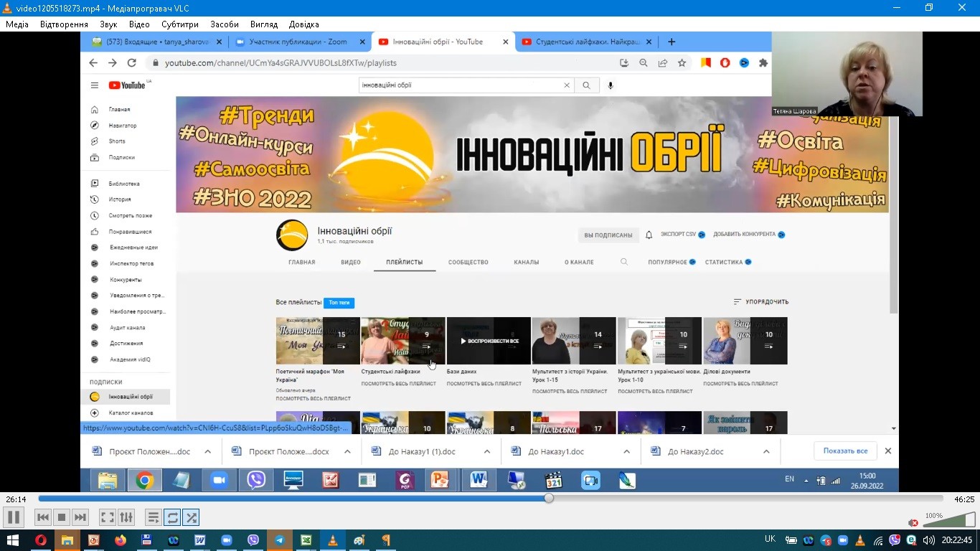Expand download options for 'До Наказу1.doc'

tap(626, 451)
